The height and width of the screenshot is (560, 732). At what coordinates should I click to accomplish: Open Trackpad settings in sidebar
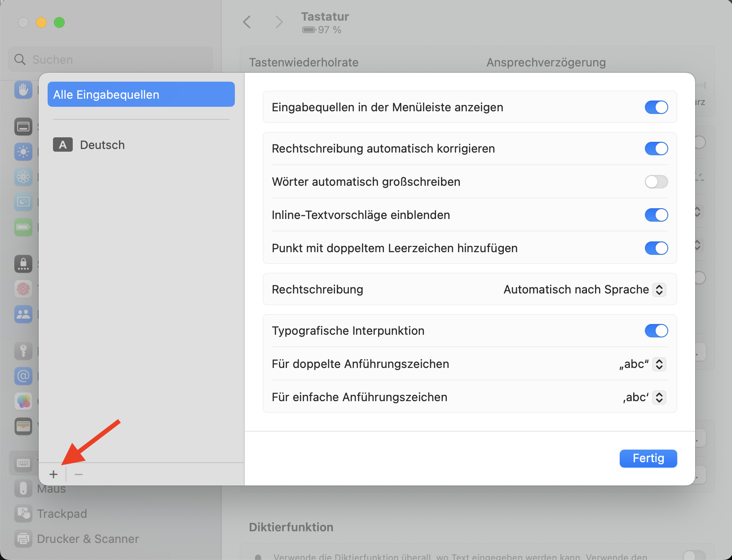pos(62,514)
